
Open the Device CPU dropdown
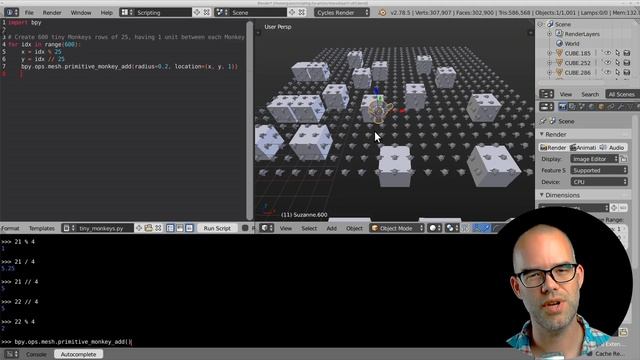point(599,182)
